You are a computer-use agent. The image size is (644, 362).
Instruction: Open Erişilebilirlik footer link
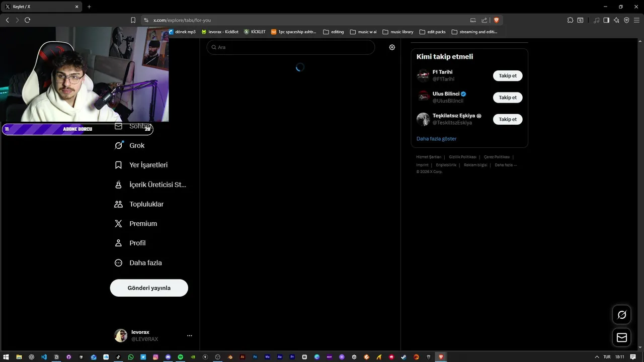[446, 165]
